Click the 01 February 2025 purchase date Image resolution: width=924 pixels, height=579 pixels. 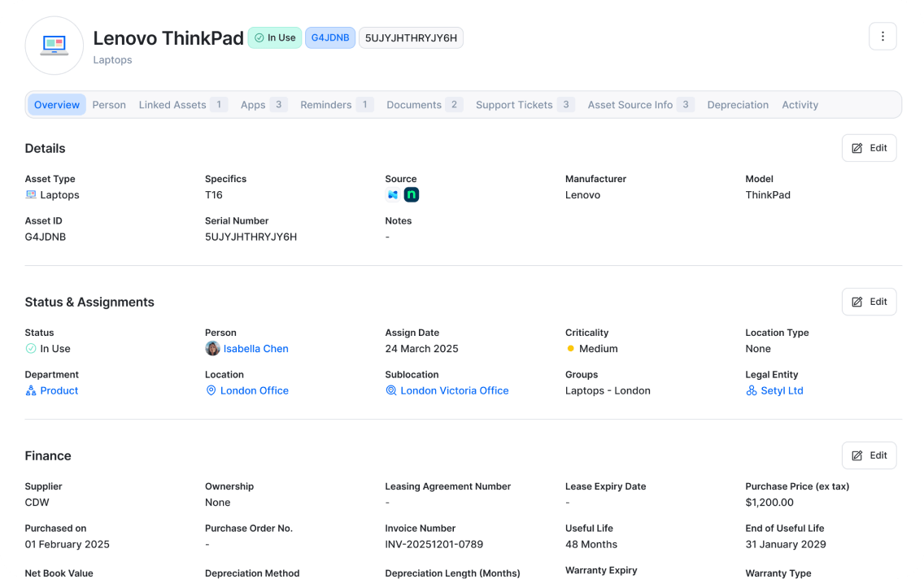click(68, 544)
